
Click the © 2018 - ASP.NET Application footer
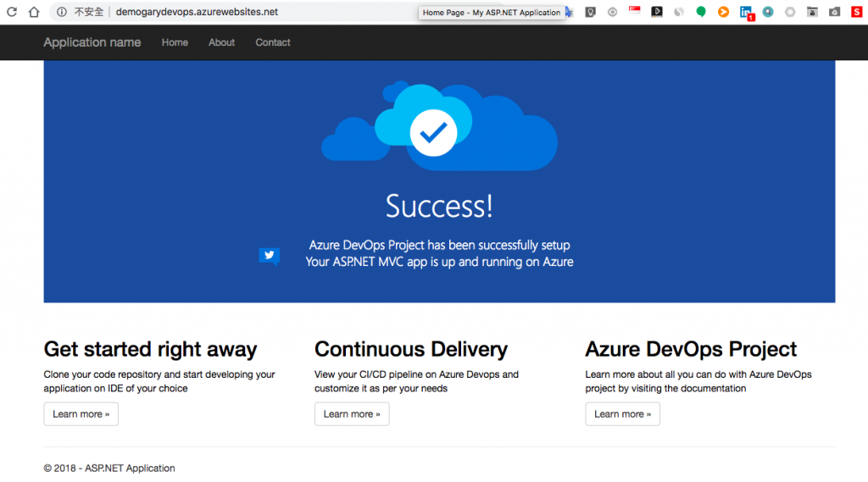(x=109, y=468)
